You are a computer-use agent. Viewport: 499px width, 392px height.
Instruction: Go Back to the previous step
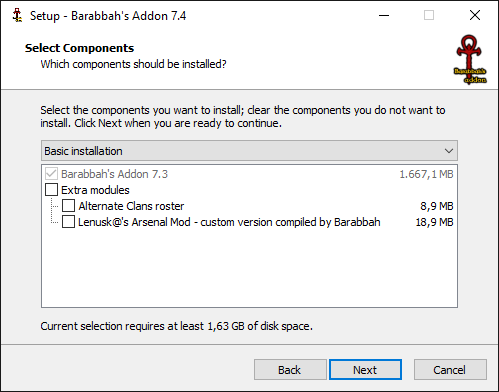pyautogui.click(x=290, y=370)
